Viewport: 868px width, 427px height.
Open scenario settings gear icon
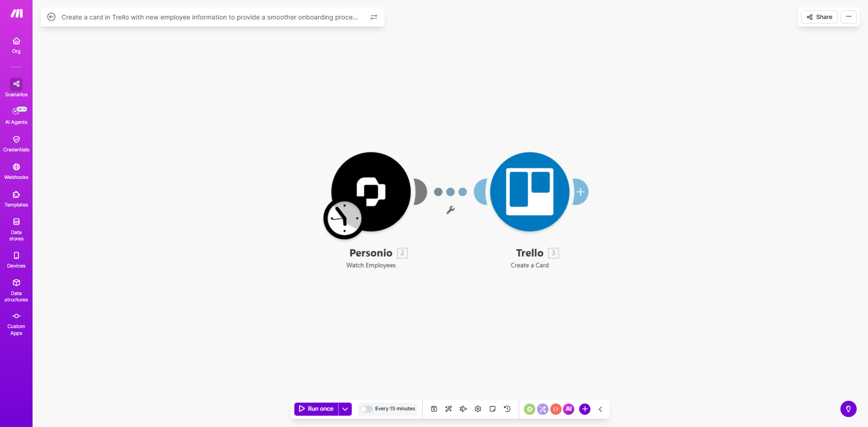point(478,409)
